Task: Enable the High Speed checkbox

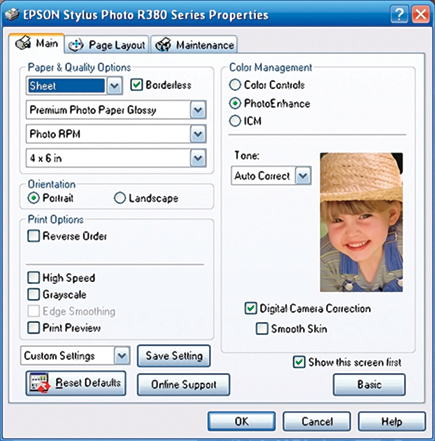Action: click(33, 277)
